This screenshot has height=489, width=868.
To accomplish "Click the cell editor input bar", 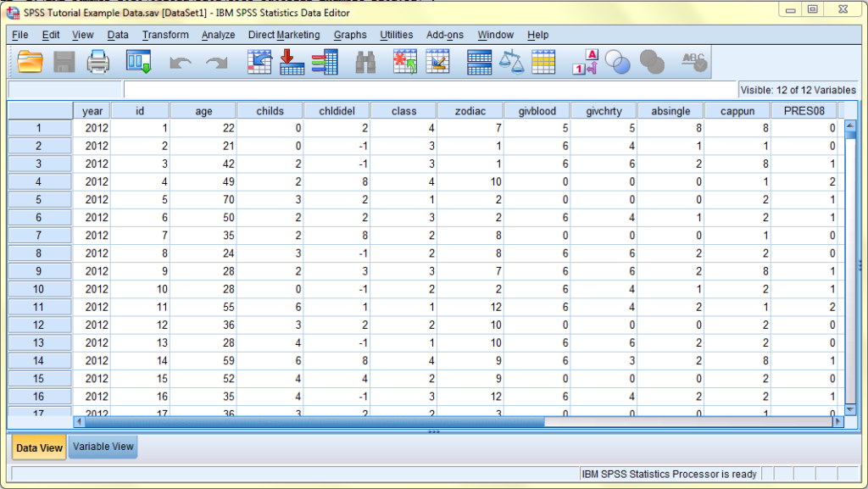I will pos(430,90).
